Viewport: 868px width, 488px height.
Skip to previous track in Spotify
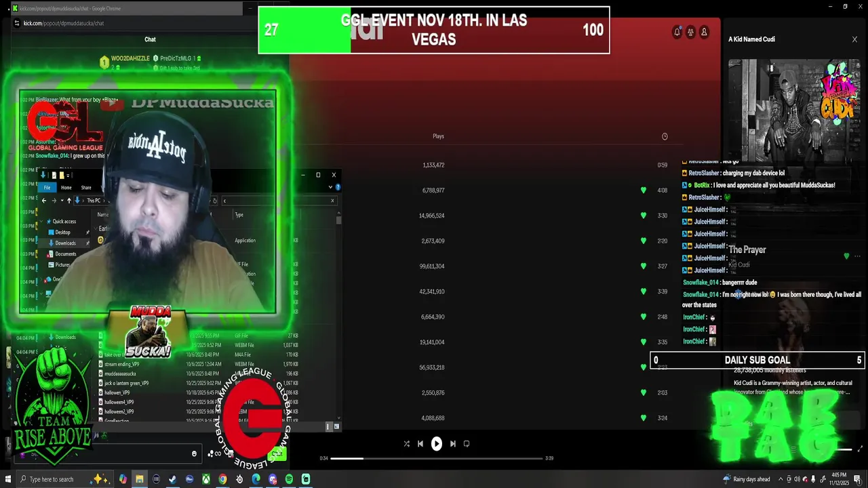pyautogui.click(x=420, y=444)
